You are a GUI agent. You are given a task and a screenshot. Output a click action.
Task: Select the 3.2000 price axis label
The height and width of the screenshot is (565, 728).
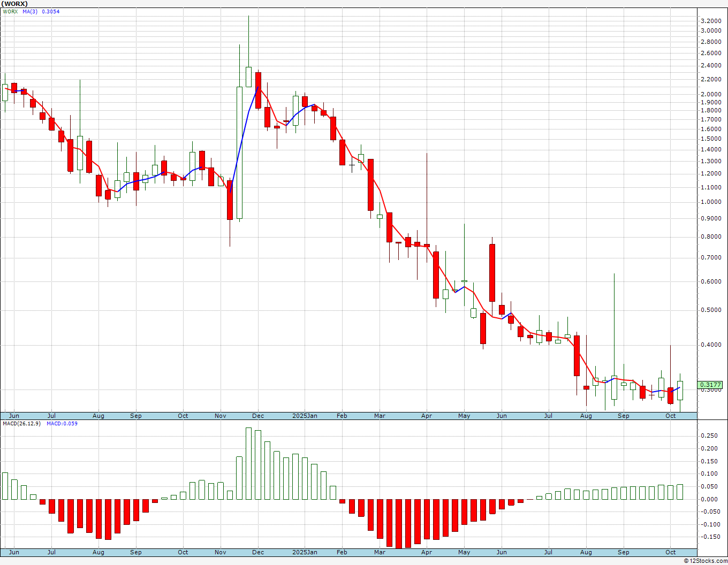710,20
